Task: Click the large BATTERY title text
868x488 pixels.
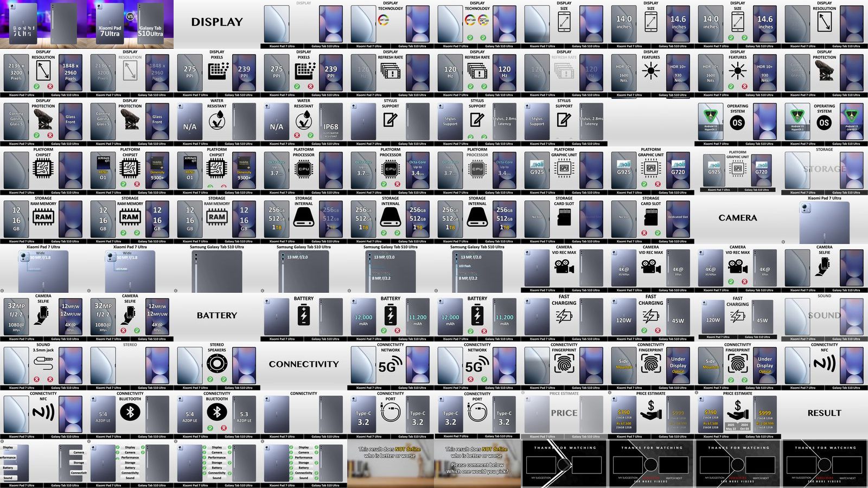Action: pos(217,315)
